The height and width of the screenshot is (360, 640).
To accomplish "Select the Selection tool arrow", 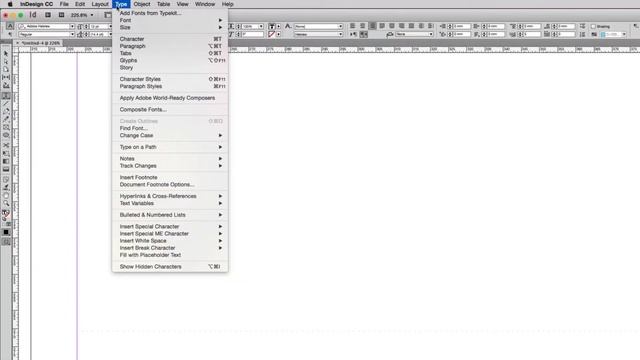I will coord(6,54).
